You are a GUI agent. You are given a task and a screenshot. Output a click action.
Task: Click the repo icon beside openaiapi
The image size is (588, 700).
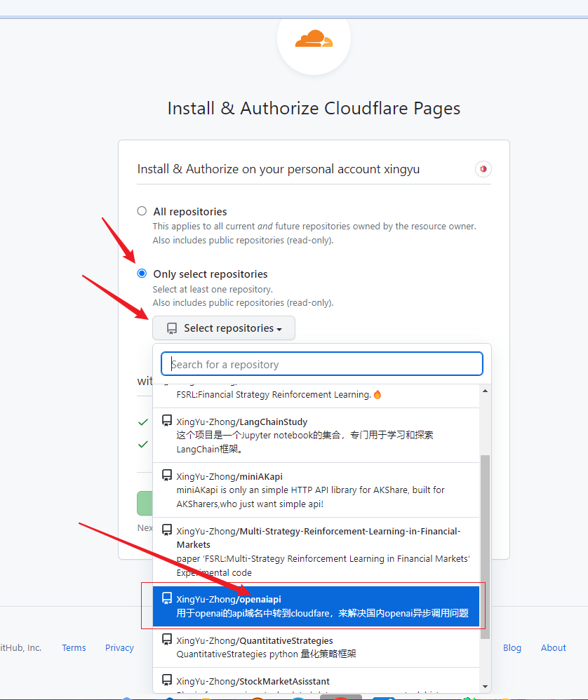(x=167, y=598)
